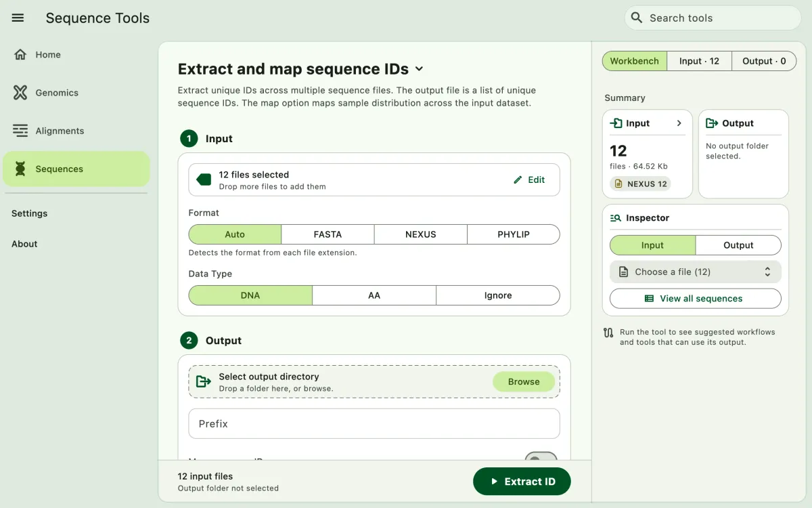
Task: Click the Search tools field
Action: (713, 18)
